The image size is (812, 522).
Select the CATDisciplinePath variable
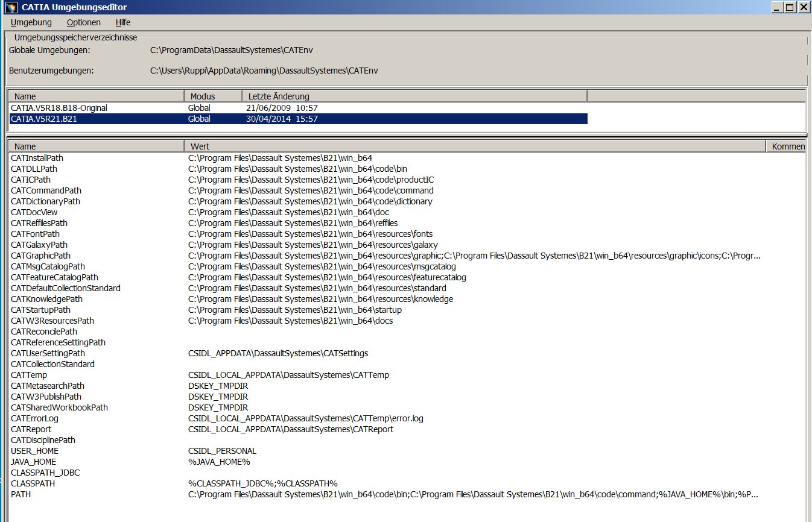[x=43, y=440]
